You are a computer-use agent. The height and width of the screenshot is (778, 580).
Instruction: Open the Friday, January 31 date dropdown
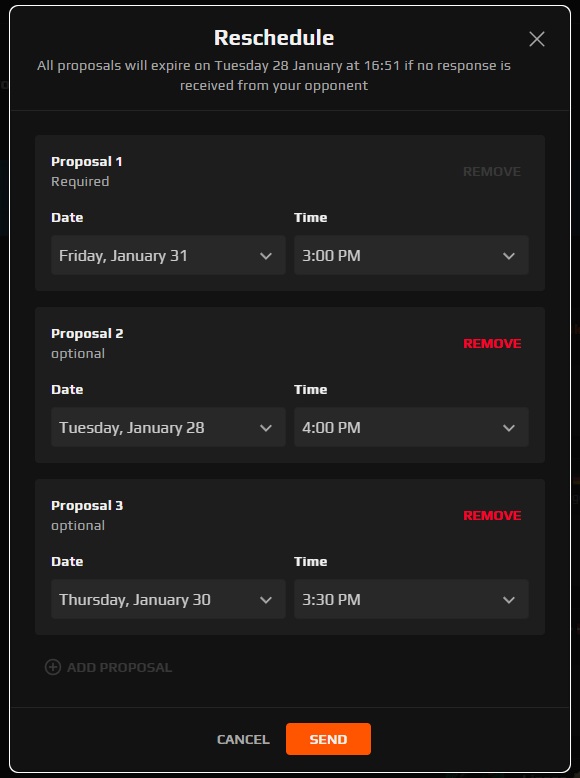(168, 256)
